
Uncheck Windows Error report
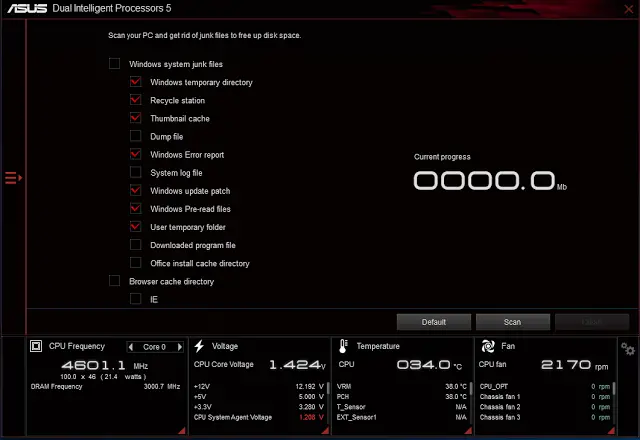pos(136,154)
